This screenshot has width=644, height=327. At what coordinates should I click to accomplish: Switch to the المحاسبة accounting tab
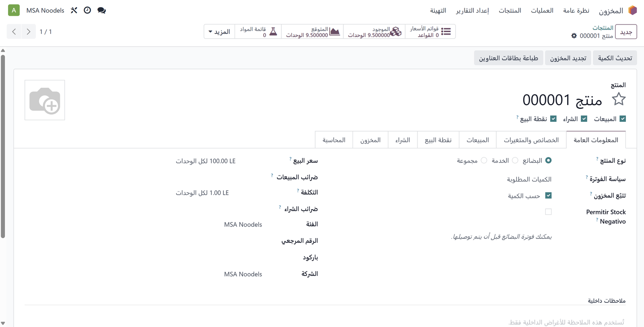point(334,140)
